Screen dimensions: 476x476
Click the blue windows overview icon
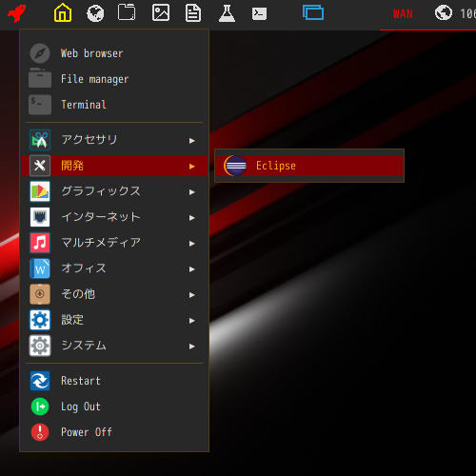pyautogui.click(x=313, y=12)
